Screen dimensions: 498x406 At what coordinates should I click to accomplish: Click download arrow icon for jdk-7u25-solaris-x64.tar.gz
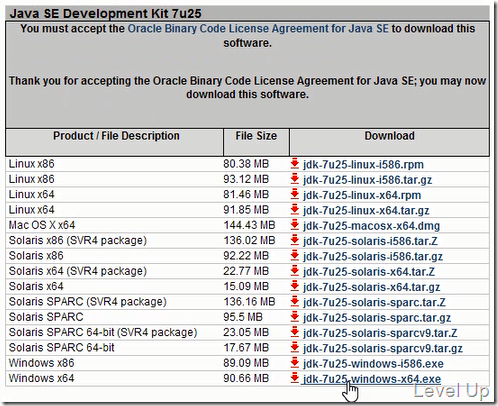coord(295,286)
